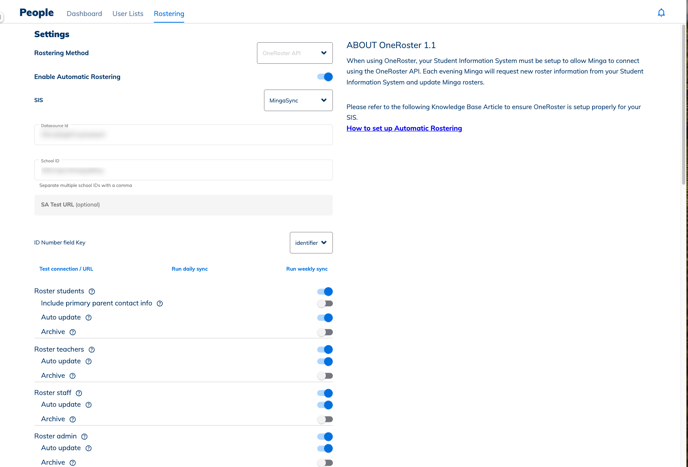Open the Rostering Method dropdown
The height and width of the screenshot is (467, 688).
[x=295, y=53]
